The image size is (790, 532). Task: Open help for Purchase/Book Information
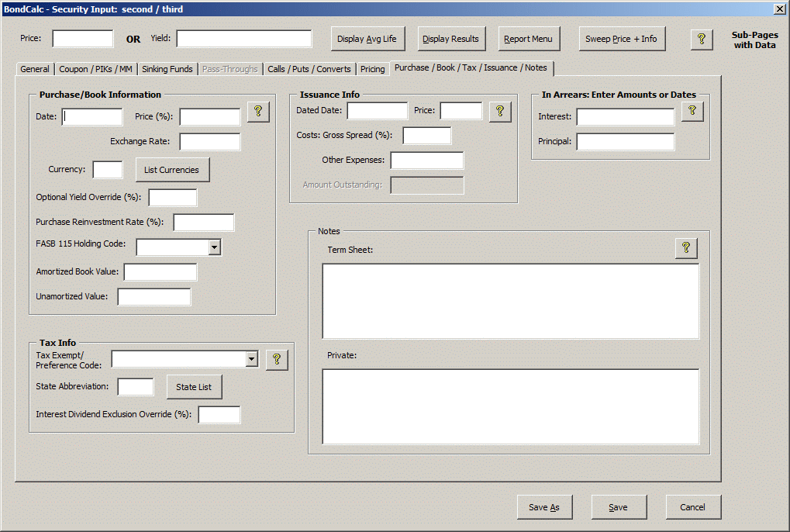click(x=258, y=112)
